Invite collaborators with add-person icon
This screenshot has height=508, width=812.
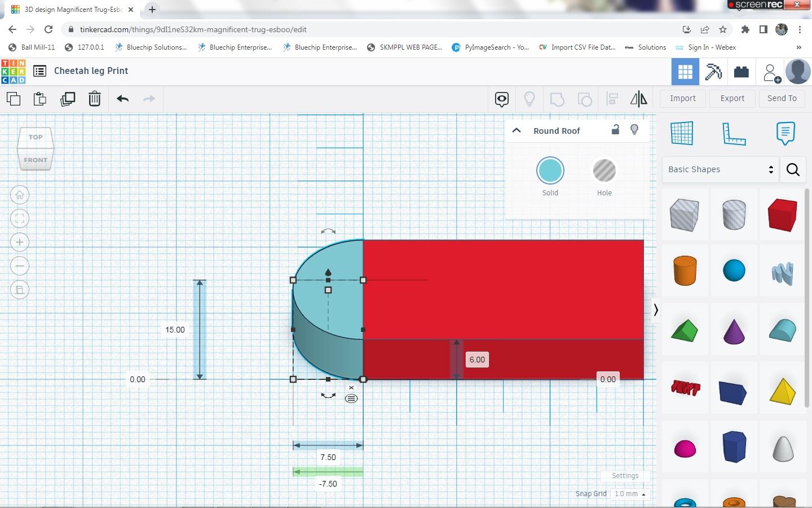771,72
